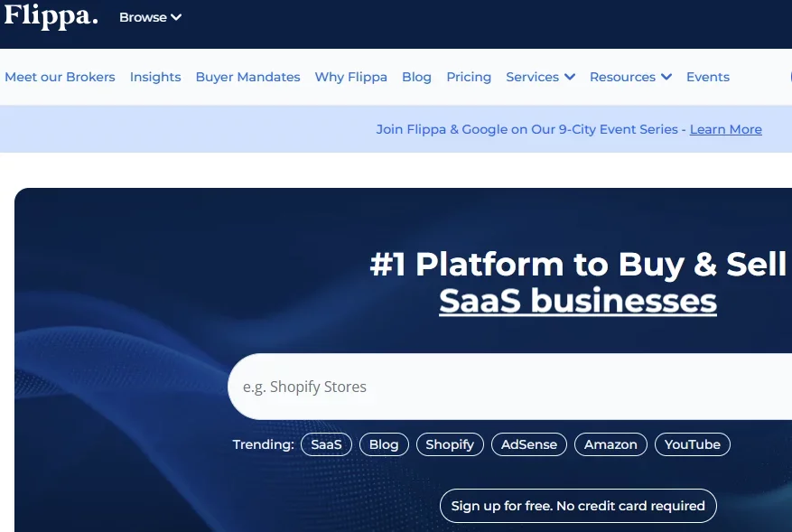This screenshot has height=532, width=792.
Task: Open the Browse dropdown
Action: click(x=150, y=16)
